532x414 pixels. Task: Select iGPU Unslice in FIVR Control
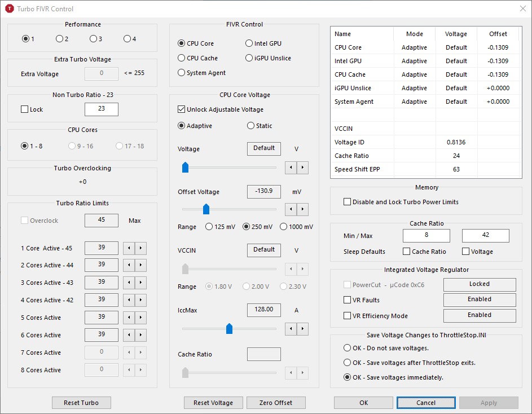point(268,58)
